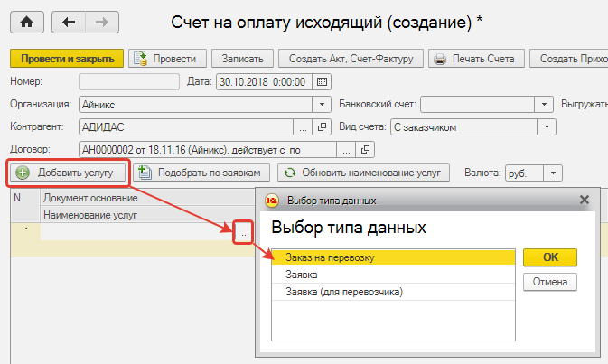Click Подобрать по заявкам button
Image resolution: width=608 pixels, height=364 pixels.
point(201,173)
